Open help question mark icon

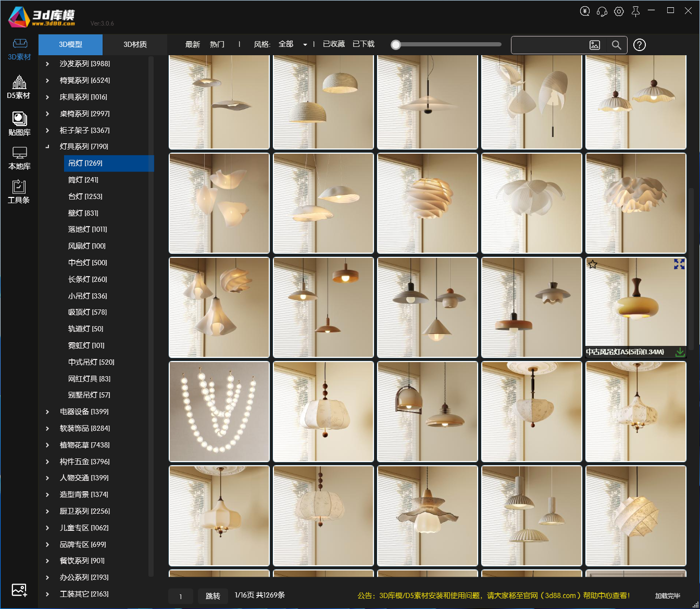pyautogui.click(x=640, y=45)
